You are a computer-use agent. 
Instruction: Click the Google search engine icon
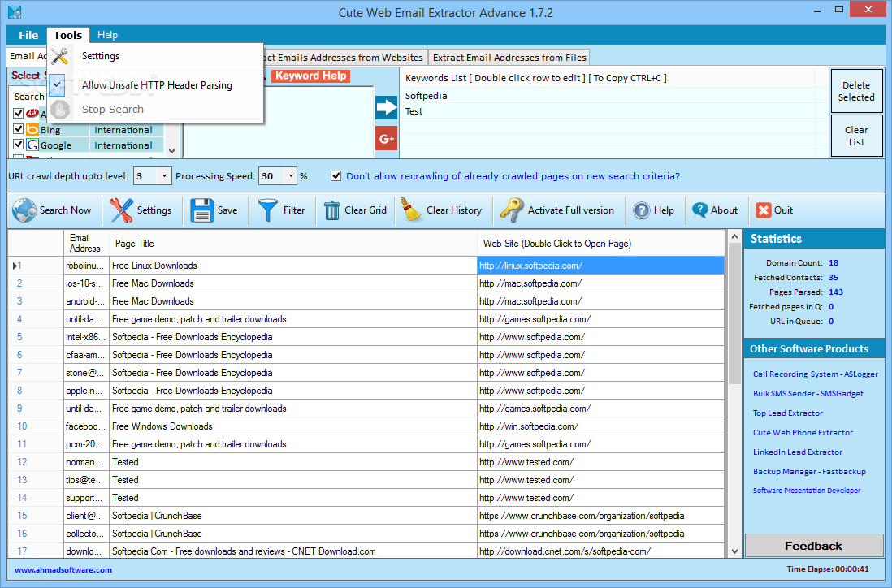tap(33, 145)
